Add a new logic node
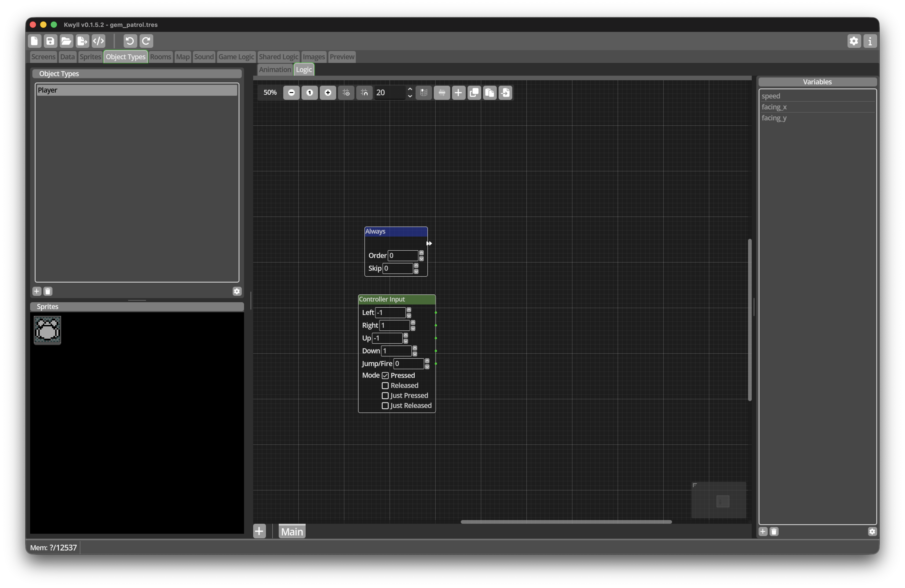Screen dimensions: 905x588 tap(459, 92)
